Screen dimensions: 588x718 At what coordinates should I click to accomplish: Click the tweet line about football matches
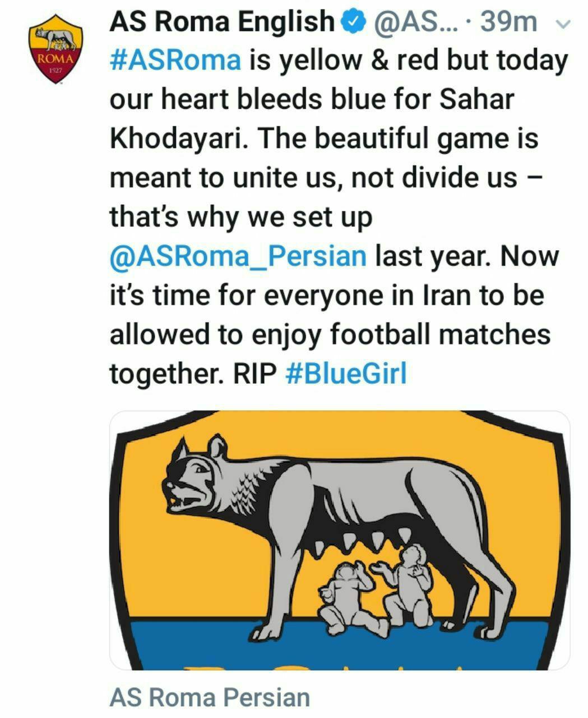pos(330,335)
